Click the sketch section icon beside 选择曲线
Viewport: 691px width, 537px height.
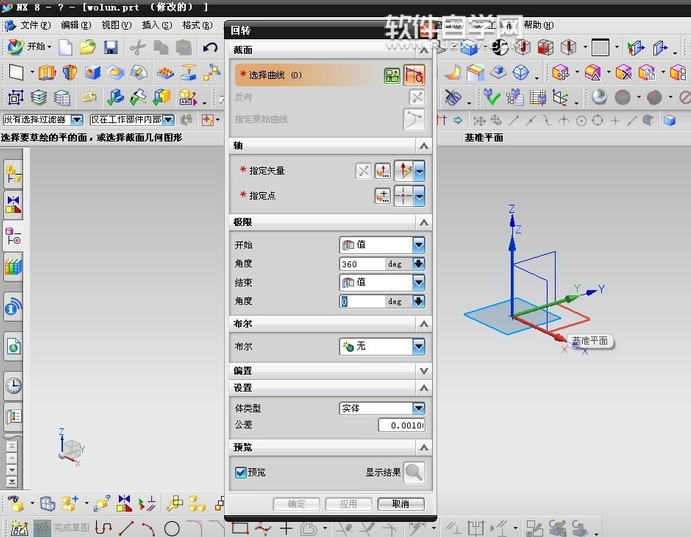click(x=392, y=75)
